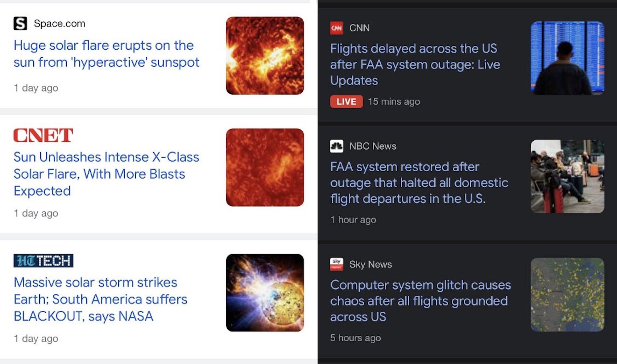Click the CNET logo
617x364 pixels.
(43, 135)
